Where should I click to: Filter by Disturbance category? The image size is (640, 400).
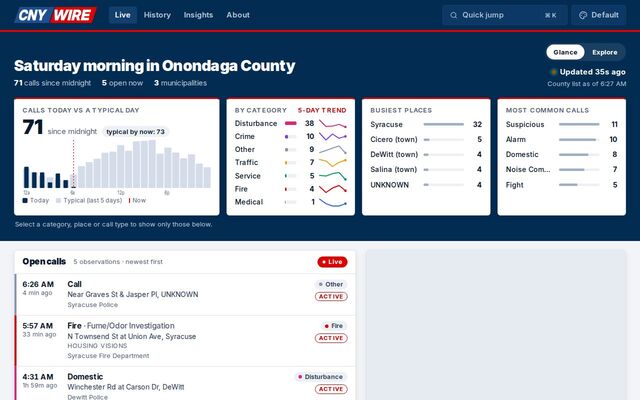pyautogui.click(x=291, y=123)
